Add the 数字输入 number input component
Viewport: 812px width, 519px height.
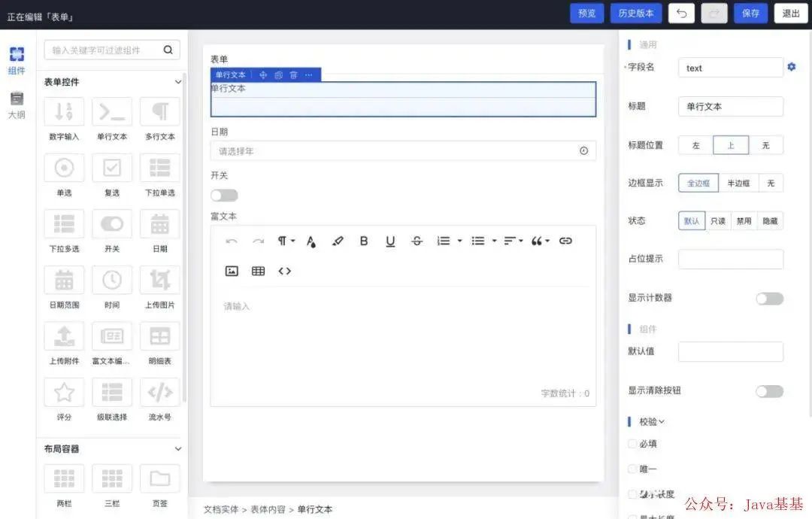click(x=64, y=112)
